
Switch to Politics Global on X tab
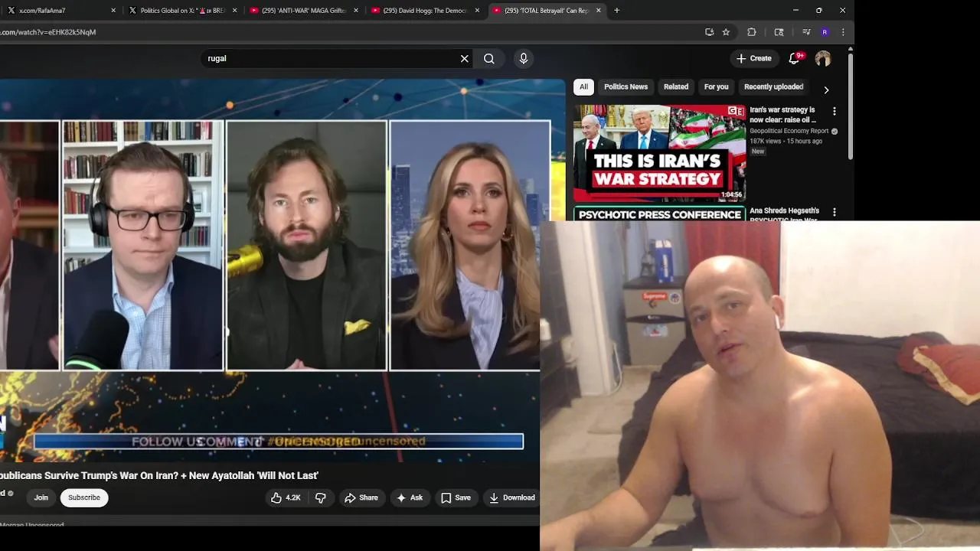pyautogui.click(x=181, y=11)
